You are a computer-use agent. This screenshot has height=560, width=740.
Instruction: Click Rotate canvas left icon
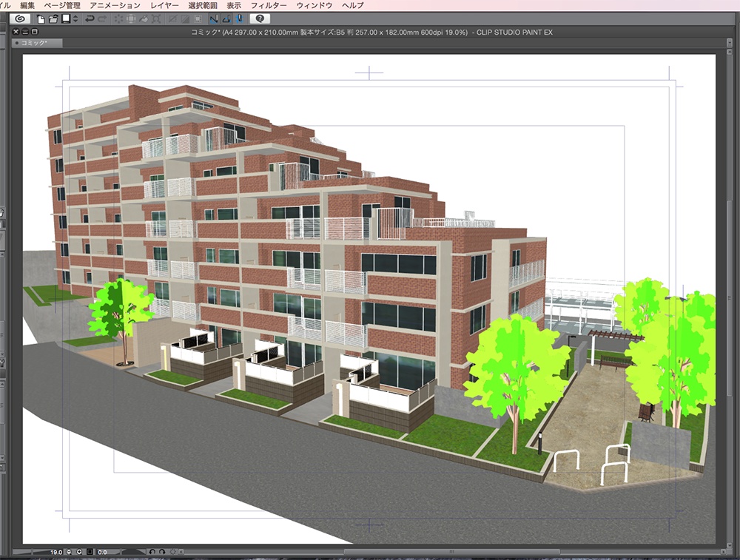[x=152, y=552]
